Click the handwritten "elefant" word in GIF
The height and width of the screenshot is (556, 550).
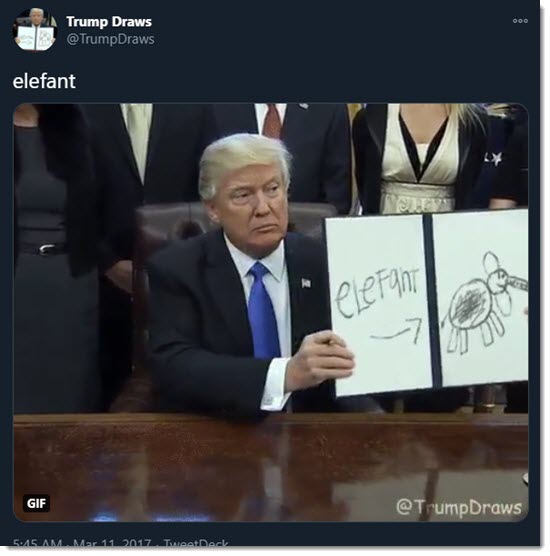(x=377, y=292)
